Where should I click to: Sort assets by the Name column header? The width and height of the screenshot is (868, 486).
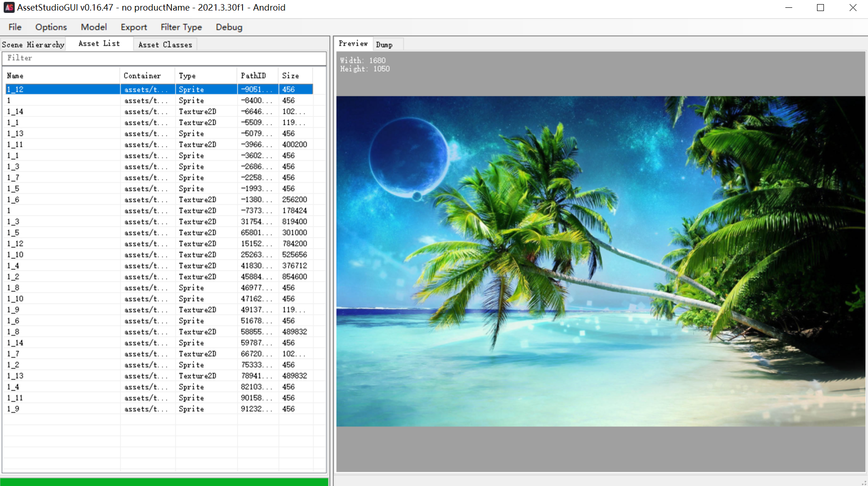(62, 76)
